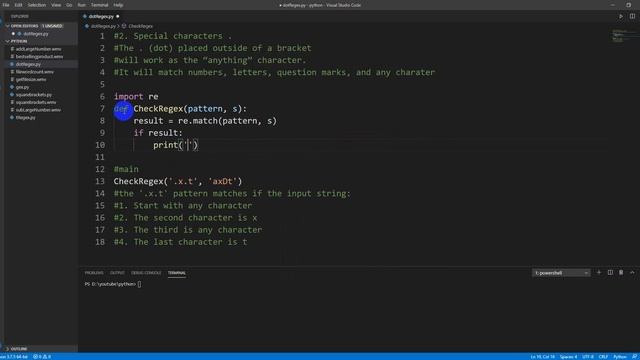Maximize the terminal panel with chevron-up

(632, 273)
